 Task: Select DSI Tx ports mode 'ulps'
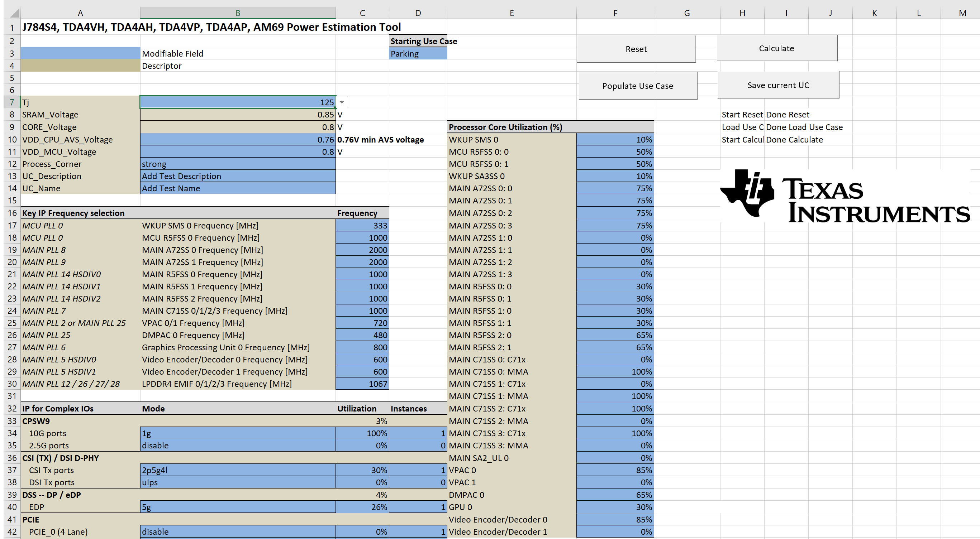tap(238, 482)
